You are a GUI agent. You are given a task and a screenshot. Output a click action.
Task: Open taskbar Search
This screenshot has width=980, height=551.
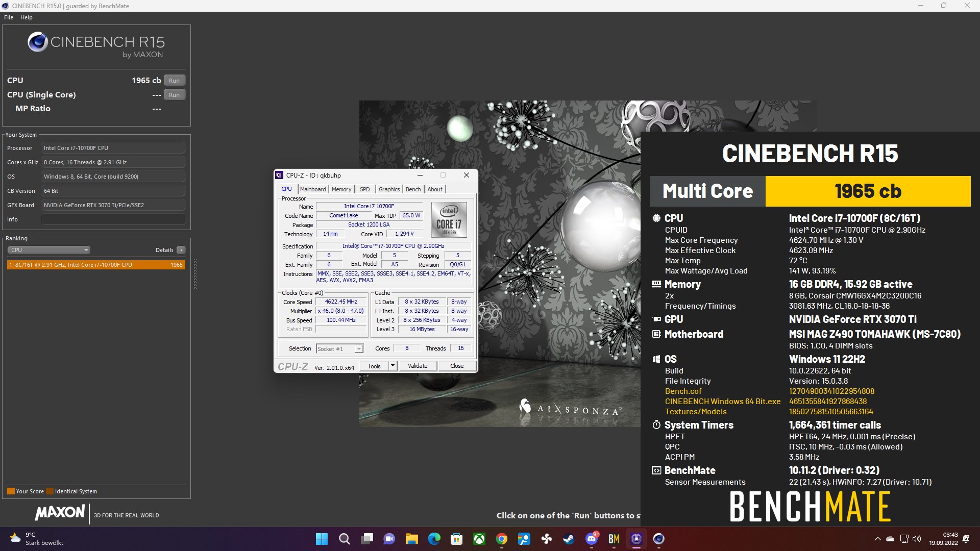pos(345,539)
